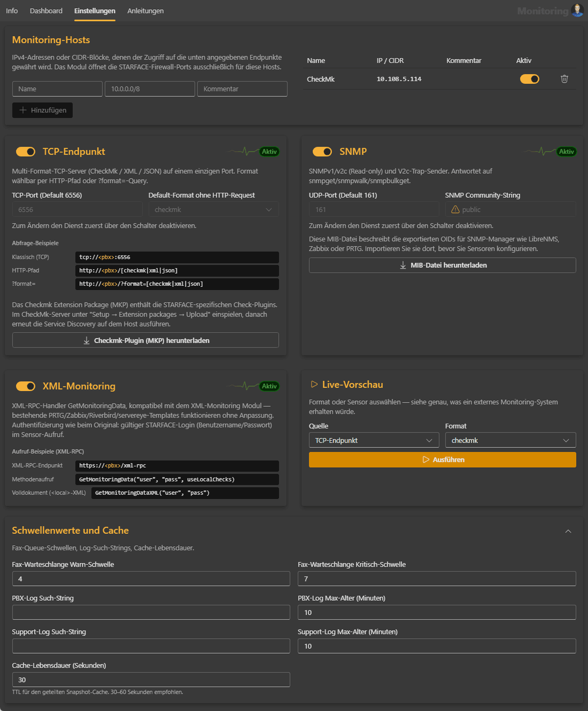Open the Anleitungen tab
The image size is (588, 711).
coord(145,11)
